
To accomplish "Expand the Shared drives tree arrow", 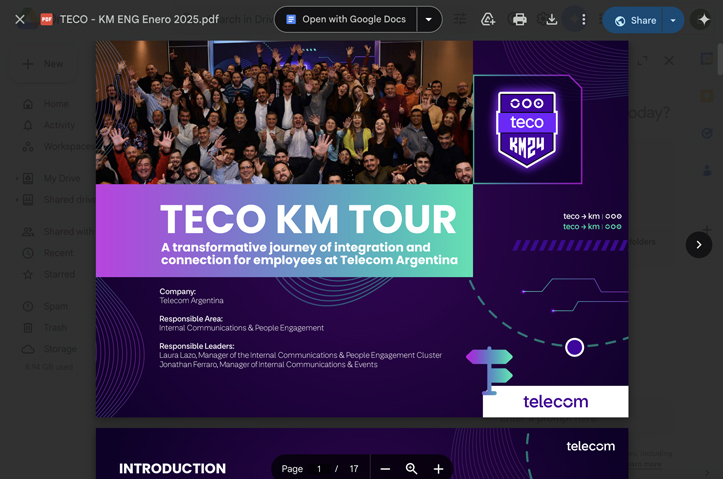I will [17, 200].
